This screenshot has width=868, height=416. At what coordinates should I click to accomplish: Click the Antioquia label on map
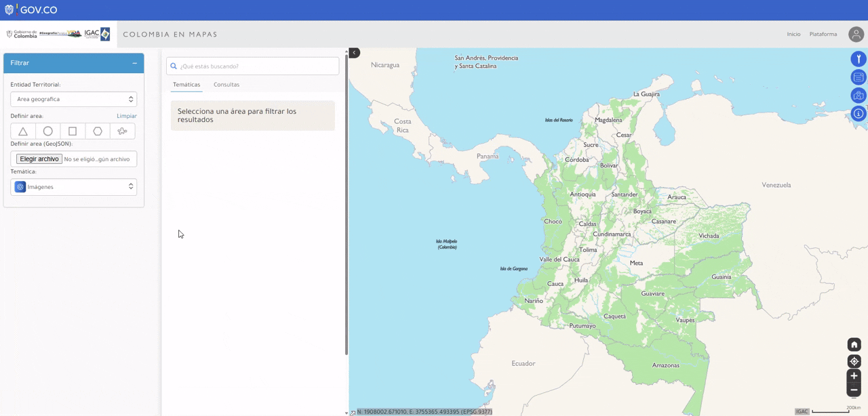pos(583,194)
